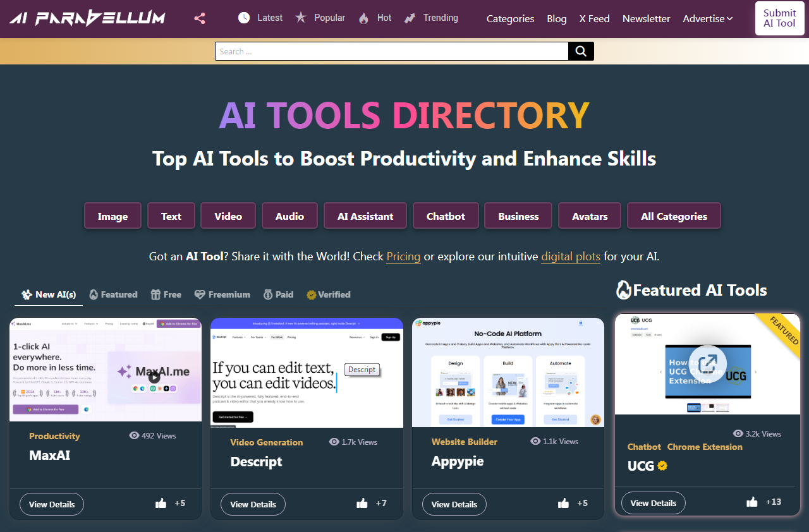Open the Pricing link
The width and height of the screenshot is (809, 532).
pos(403,257)
